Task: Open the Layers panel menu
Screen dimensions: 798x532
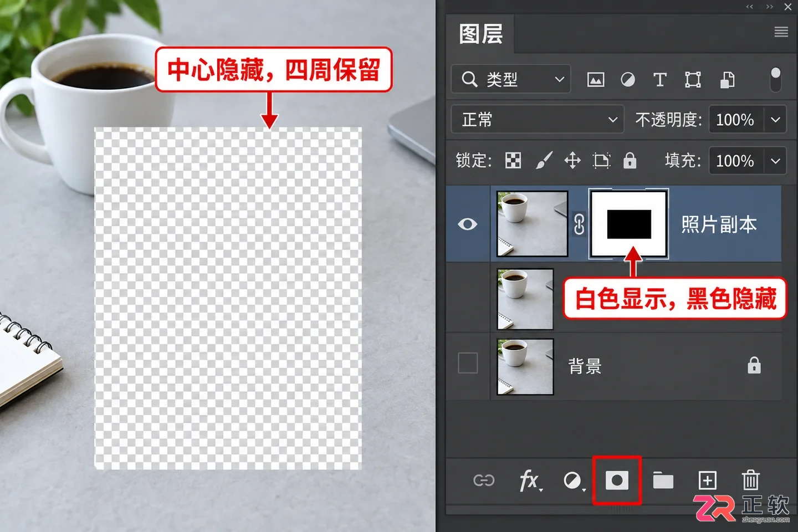Action: (x=781, y=32)
